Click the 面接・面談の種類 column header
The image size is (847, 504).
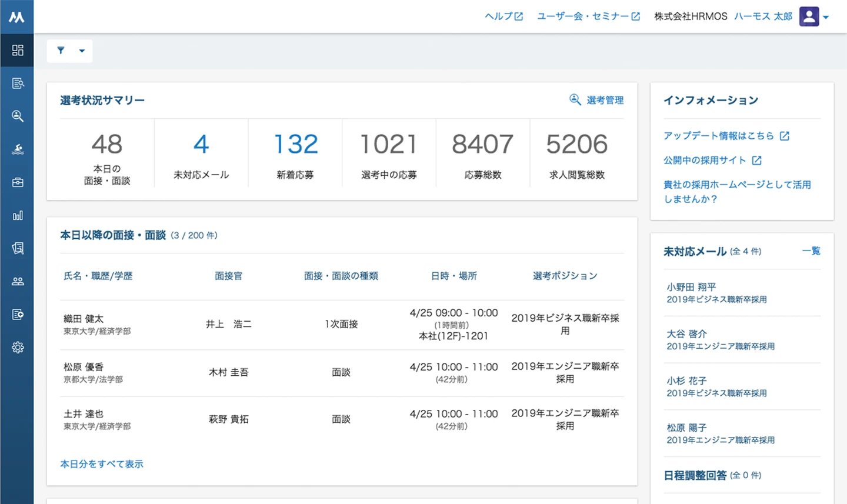tap(341, 276)
